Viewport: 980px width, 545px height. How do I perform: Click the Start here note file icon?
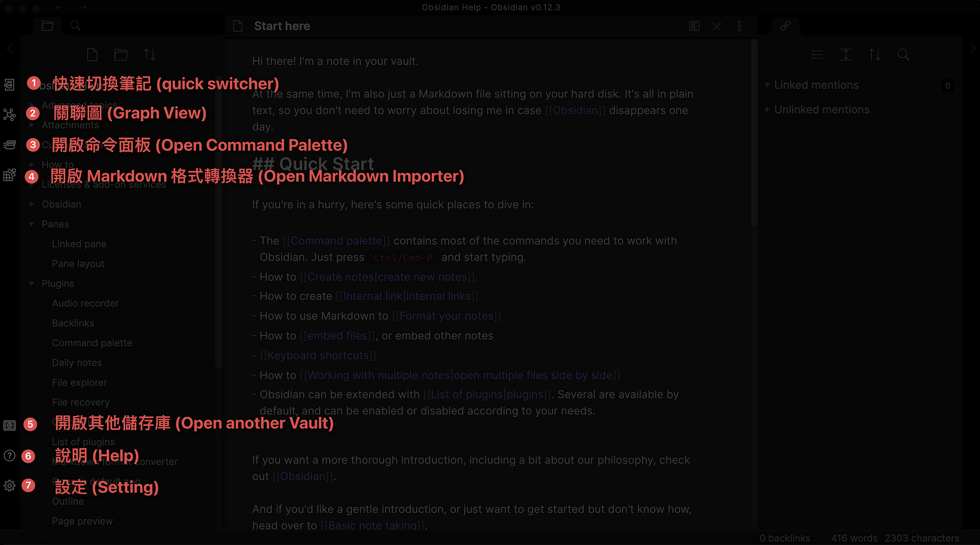pos(238,26)
